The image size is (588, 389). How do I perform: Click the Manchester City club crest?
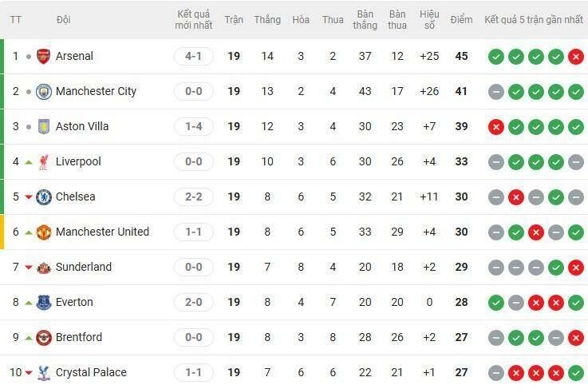[x=44, y=91]
